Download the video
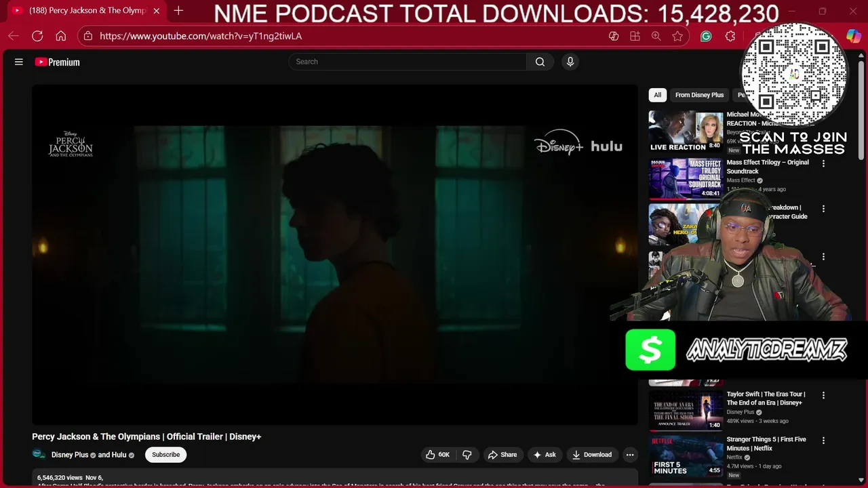Screen dimensions: 868x488 click(x=592, y=455)
